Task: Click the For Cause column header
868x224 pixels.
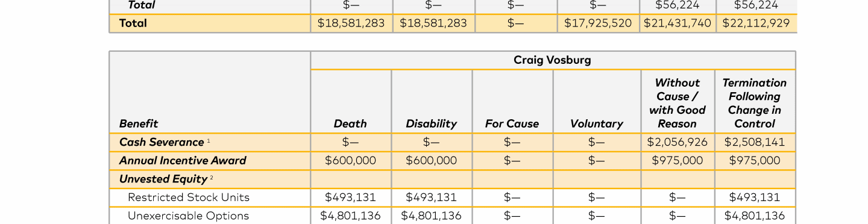Action: (x=512, y=123)
